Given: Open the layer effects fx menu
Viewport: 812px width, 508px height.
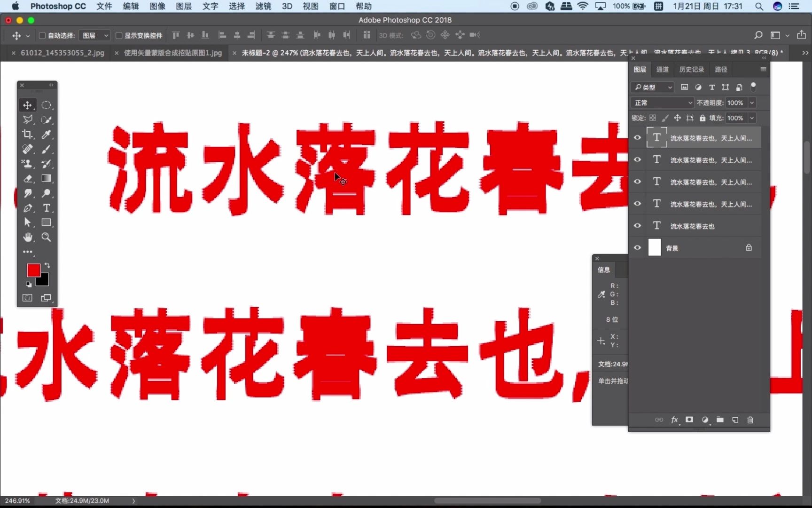Looking at the screenshot, I should (674, 420).
